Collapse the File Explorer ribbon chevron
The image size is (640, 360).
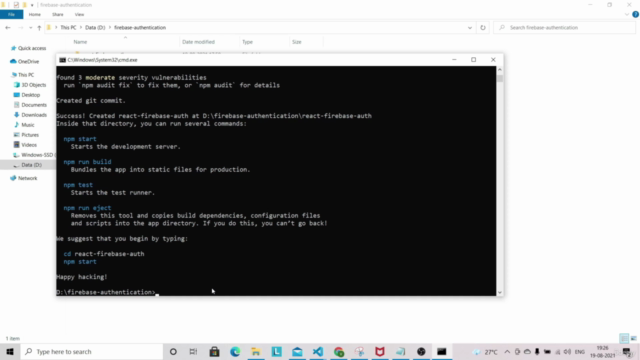coord(627,14)
